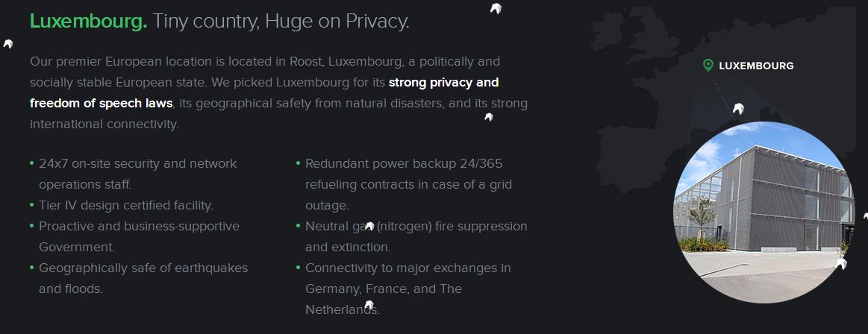Click the white bird icon overlapping the word Netherlands
This screenshot has height=334, width=868.
[x=369, y=306]
